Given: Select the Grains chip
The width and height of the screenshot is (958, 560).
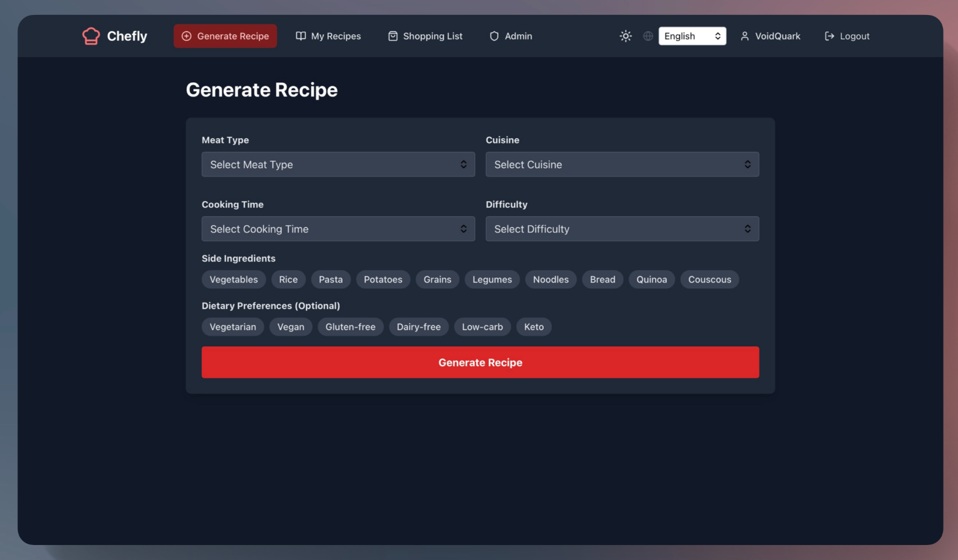Looking at the screenshot, I should (438, 279).
